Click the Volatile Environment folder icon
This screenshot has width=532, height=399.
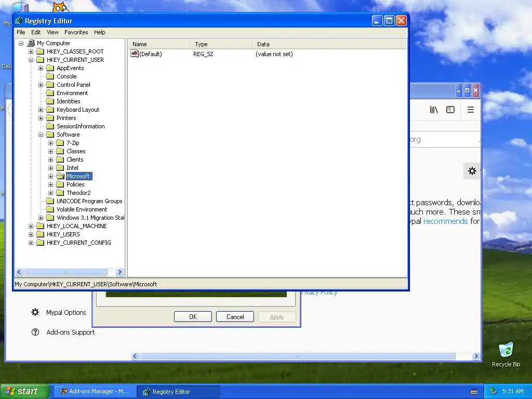pos(50,209)
